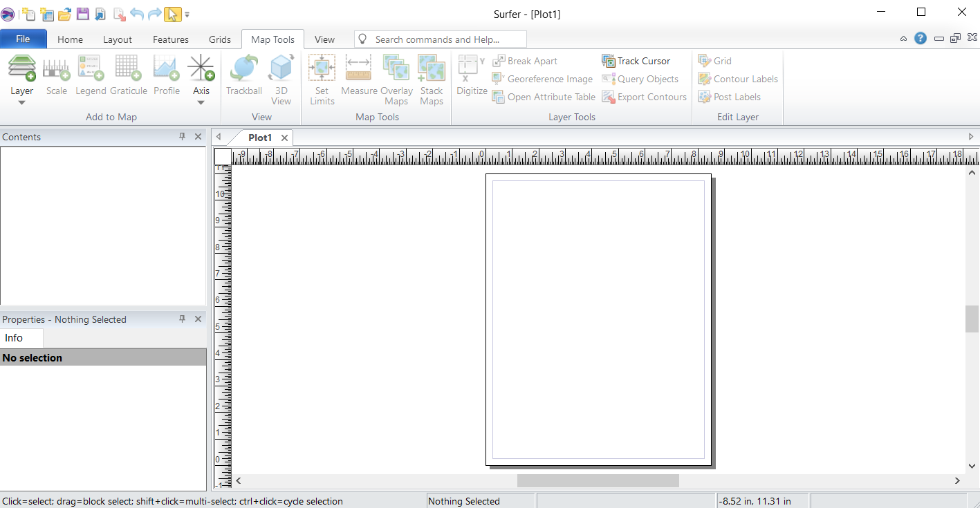This screenshot has width=980, height=508.
Task: Click the Trackball icon in the View group
Action: click(x=243, y=76)
